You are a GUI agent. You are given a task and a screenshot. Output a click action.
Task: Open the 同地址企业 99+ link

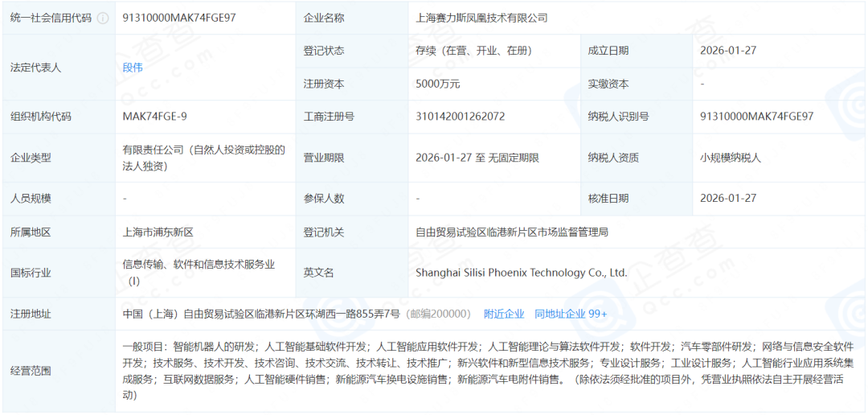point(571,314)
